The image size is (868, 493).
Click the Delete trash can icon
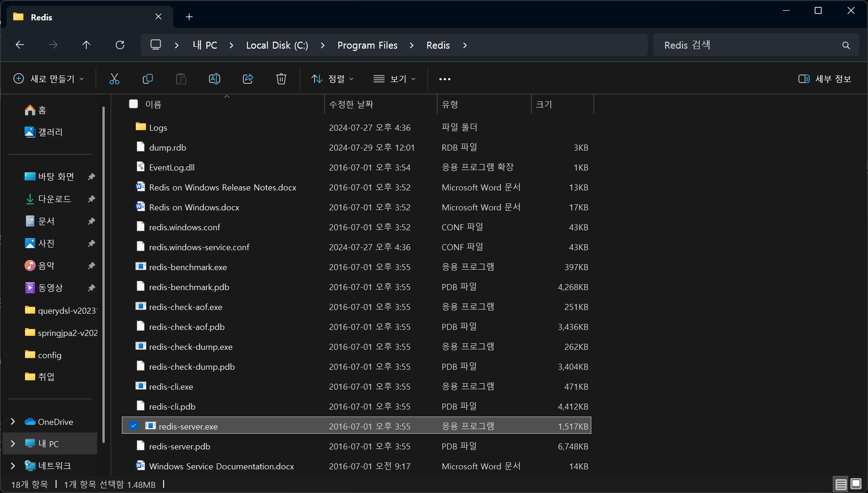[281, 79]
